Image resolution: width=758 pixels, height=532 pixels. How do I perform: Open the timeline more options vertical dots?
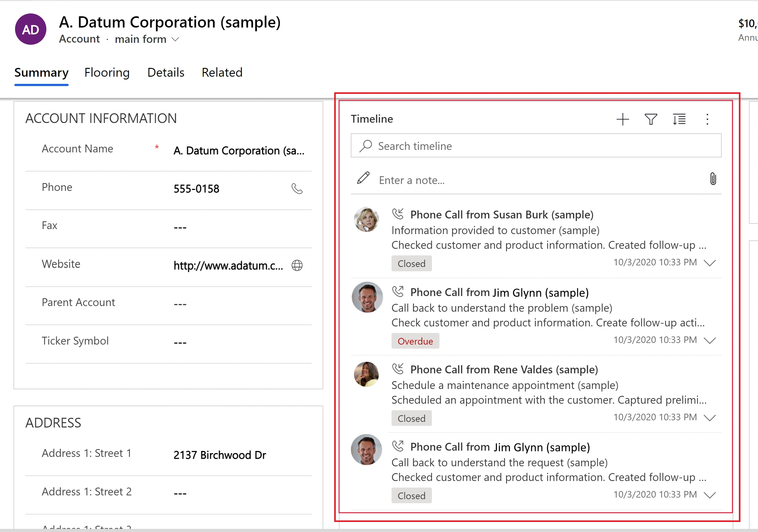(x=707, y=119)
